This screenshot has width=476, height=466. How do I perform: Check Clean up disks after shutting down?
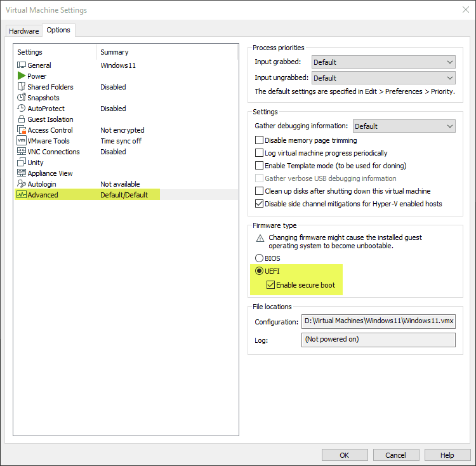(x=259, y=190)
